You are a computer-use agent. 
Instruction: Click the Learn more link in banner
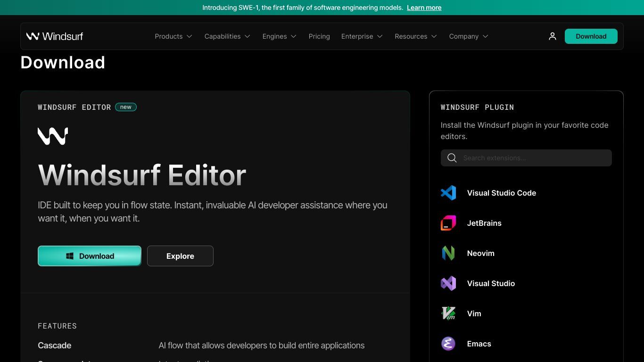(424, 8)
